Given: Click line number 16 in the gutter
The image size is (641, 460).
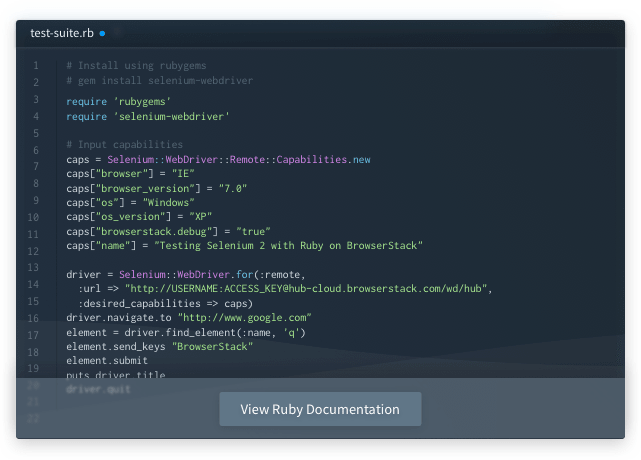Looking at the screenshot, I should (x=33, y=318).
